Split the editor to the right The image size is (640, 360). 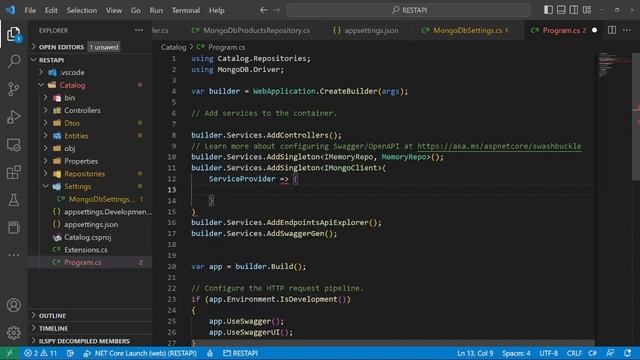click(x=612, y=30)
